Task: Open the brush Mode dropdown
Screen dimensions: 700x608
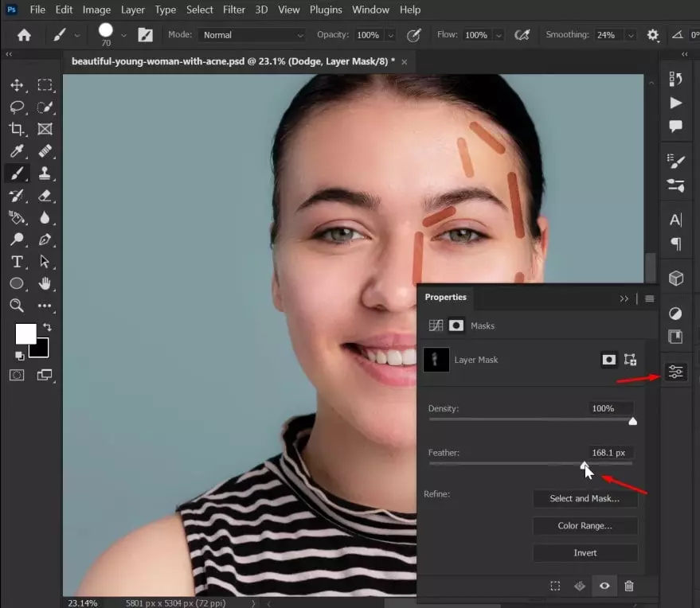Action: pyautogui.click(x=252, y=35)
